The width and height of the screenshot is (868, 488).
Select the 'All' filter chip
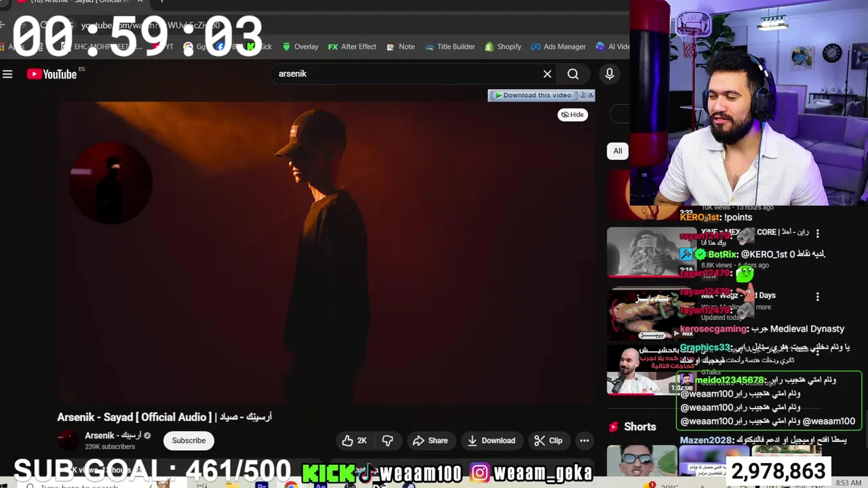[617, 151]
